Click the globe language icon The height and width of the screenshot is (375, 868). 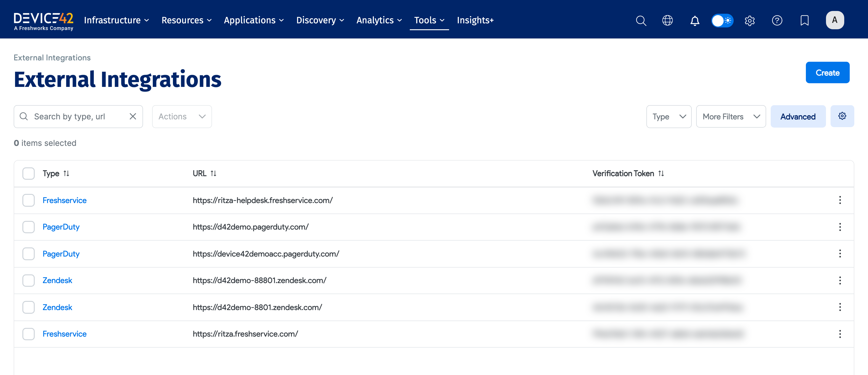pyautogui.click(x=667, y=21)
